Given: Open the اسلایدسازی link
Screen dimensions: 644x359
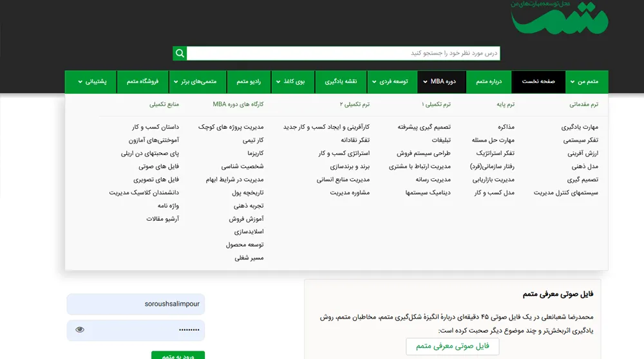Looking at the screenshot, I should pos(249,232).
